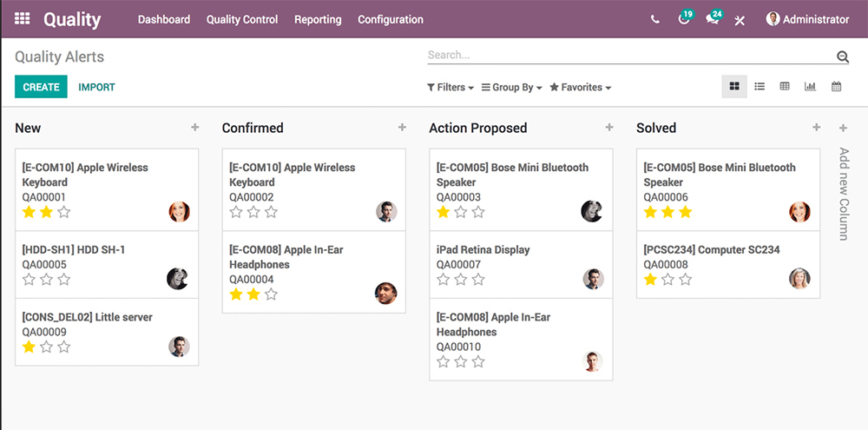This screenshot has width=868, height=430.
Task: Open conversations icon with badge 24
Action: pos(712,20)
